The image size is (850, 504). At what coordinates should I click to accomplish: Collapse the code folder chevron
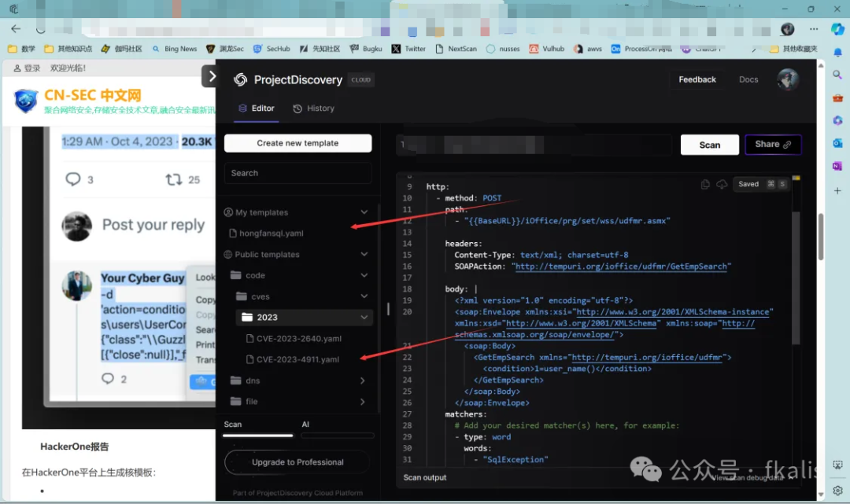(x=364, y=275)
